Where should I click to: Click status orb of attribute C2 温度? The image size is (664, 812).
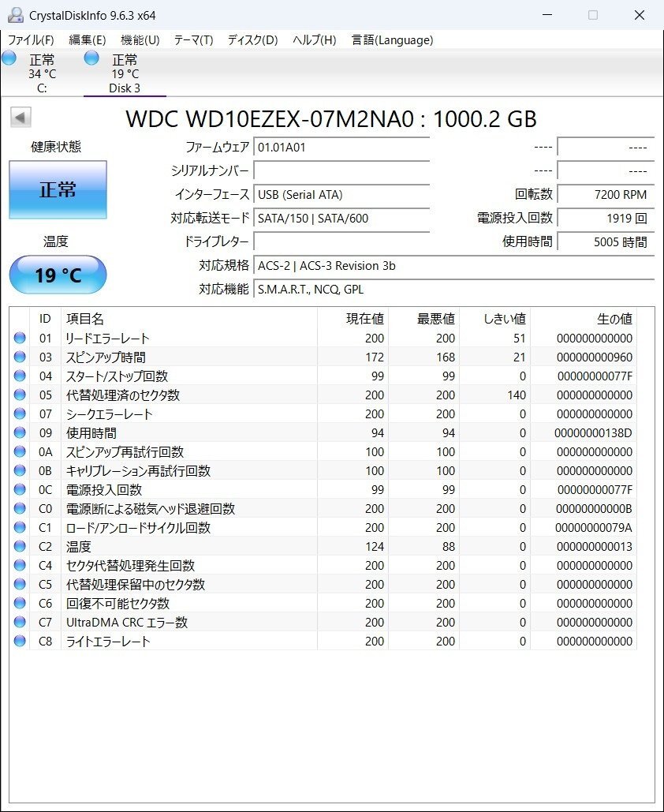coord(20,546)
